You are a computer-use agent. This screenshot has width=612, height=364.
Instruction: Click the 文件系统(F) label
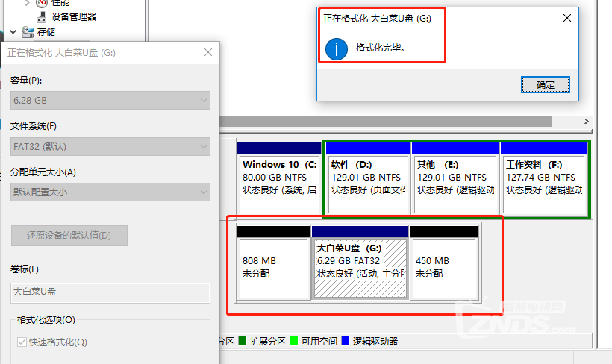tap(34, 126)
